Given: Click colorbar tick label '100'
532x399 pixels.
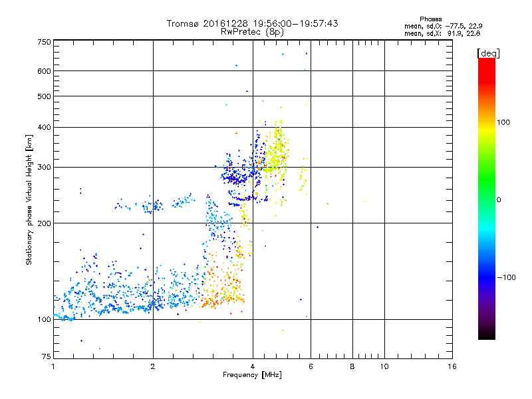Looking at the screenshot, I should (503, 122).
